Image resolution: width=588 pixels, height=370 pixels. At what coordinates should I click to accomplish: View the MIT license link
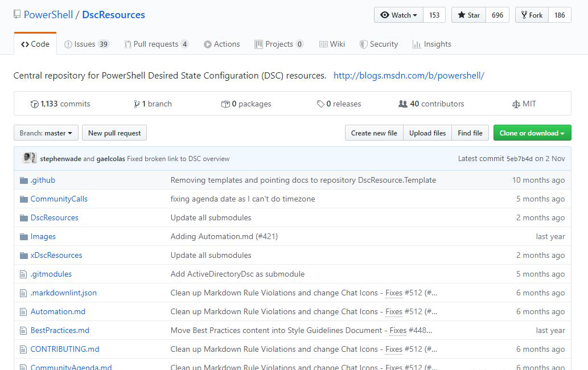524,104
